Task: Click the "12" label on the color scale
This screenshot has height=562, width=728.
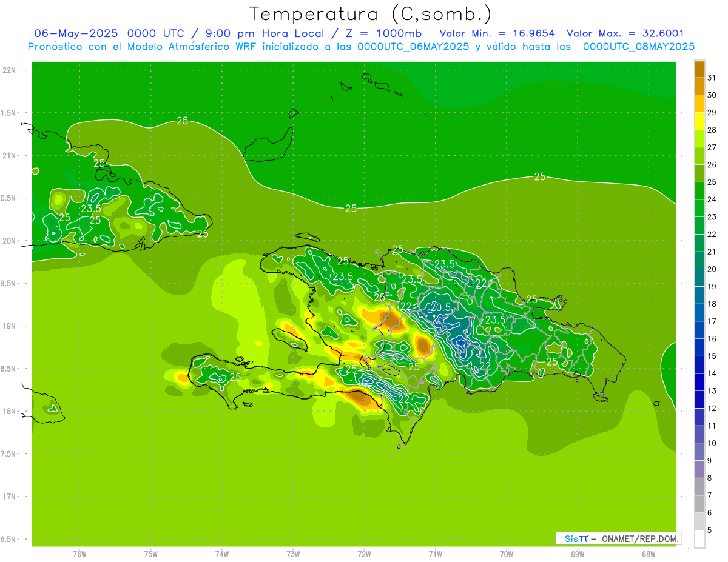Action: point(712,409)
